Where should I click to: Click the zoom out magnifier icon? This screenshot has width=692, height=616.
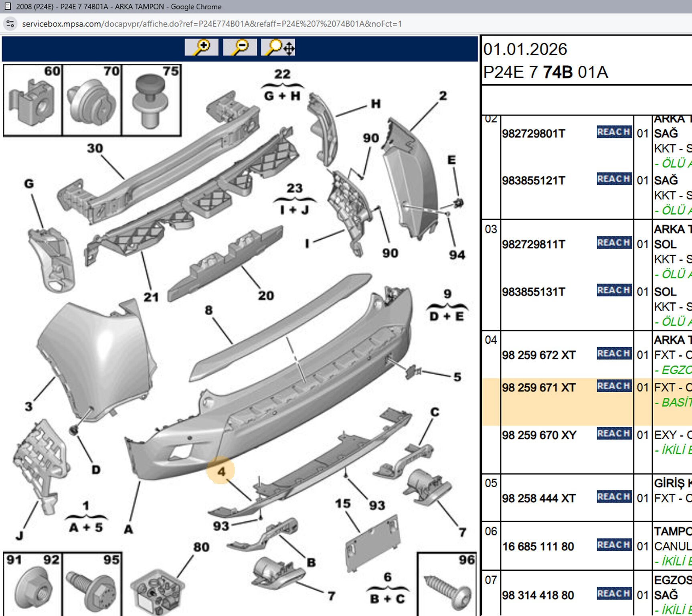pos(240,47)
